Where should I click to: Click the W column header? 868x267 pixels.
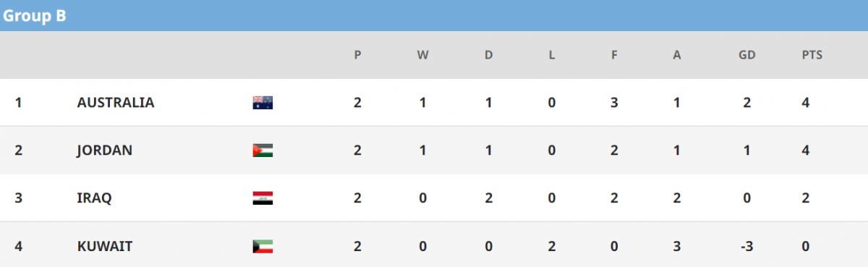(x=422, y=55)
